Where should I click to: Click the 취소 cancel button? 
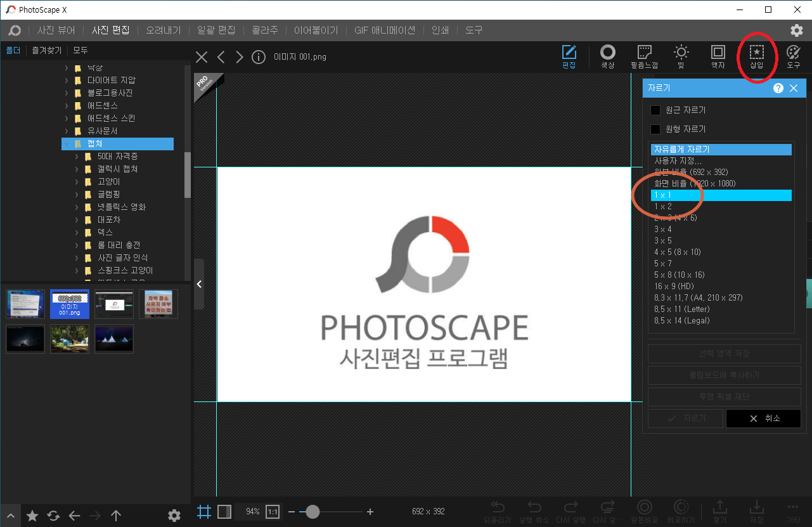[x=763, y=419]
